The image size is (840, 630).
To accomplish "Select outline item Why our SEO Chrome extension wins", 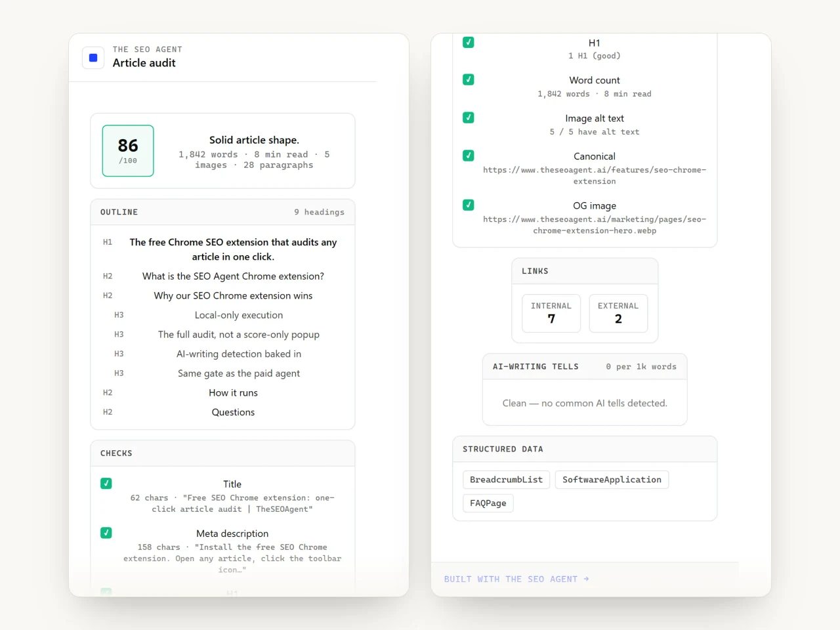I will coord(233,296).
